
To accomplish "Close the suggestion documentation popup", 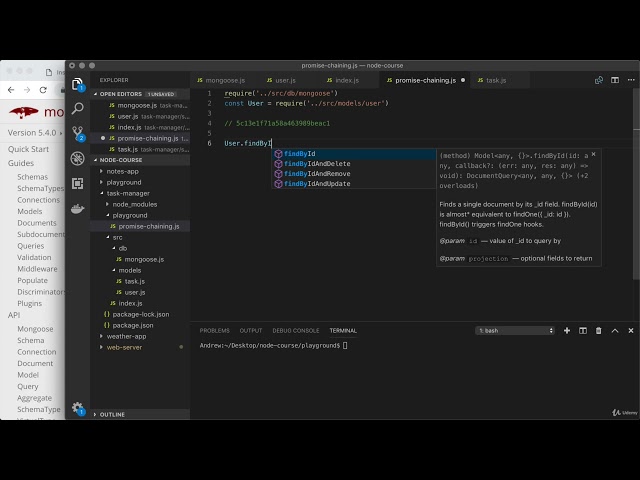I will click(x=593, y=154).
